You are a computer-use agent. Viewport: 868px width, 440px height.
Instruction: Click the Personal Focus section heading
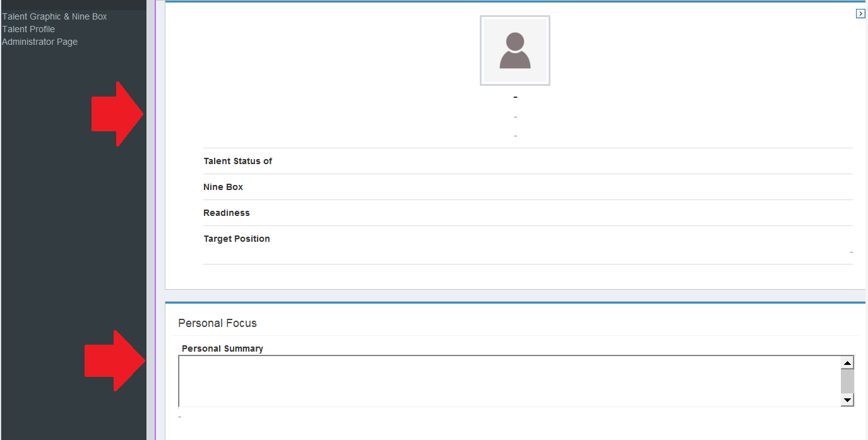tap(217, 323)
